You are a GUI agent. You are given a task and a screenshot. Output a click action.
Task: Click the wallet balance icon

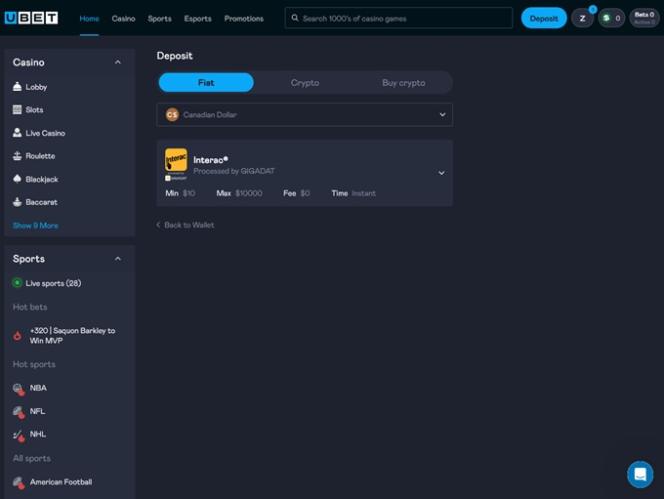[x=611, y=18]
